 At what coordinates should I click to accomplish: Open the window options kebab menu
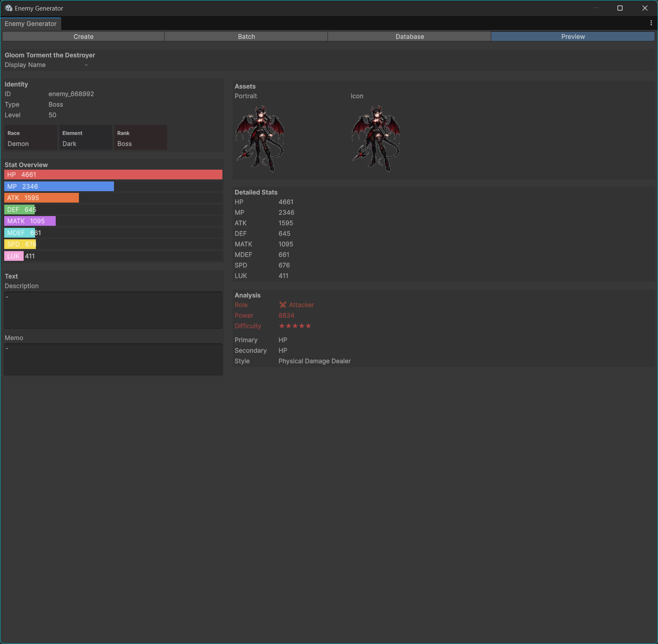pos(651,23)
